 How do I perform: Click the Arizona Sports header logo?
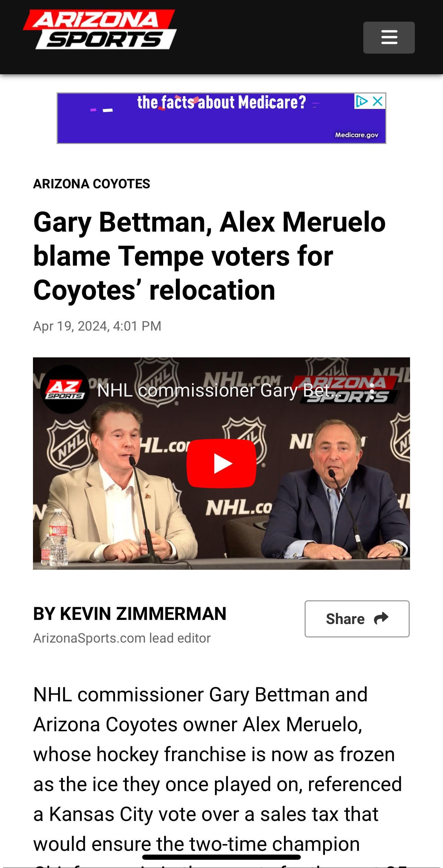(x=100, y=30)
